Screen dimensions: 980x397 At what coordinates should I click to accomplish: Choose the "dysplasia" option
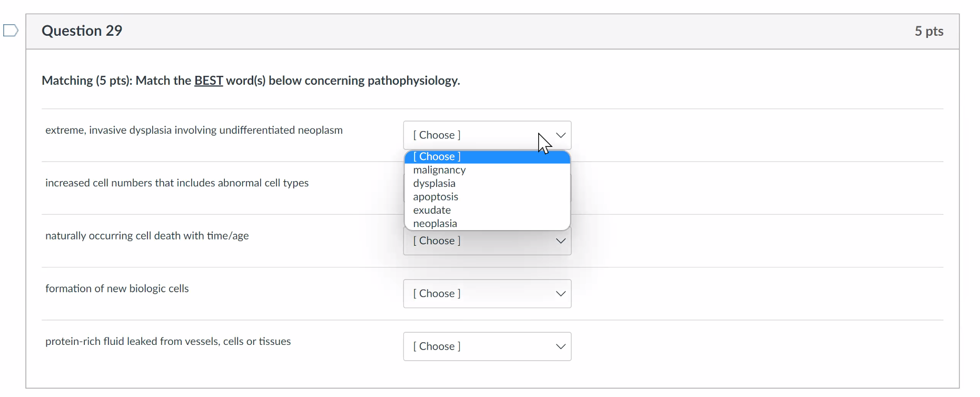pyautogui.click(x=434, y=183)
